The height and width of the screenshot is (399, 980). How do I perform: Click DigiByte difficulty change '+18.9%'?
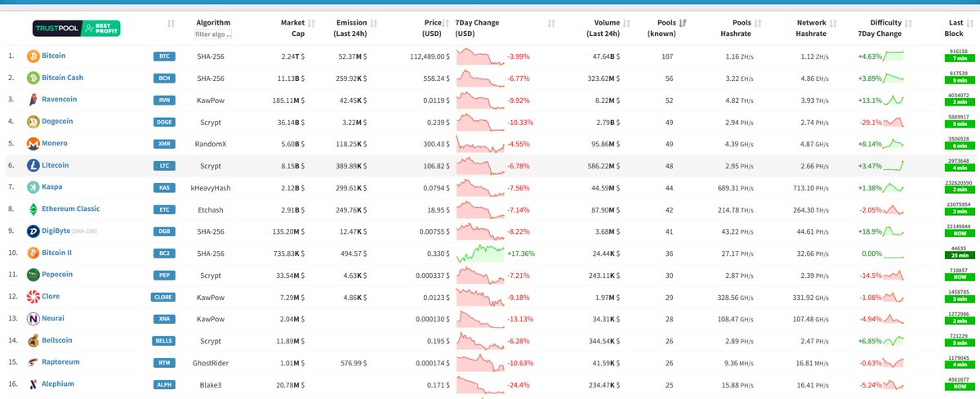click(869, 231)
